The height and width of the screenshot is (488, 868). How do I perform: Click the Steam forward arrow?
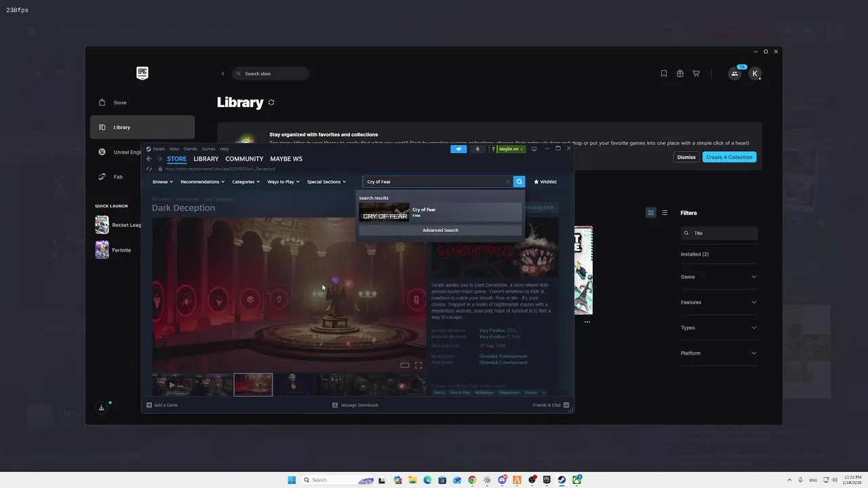coord(160,159)
